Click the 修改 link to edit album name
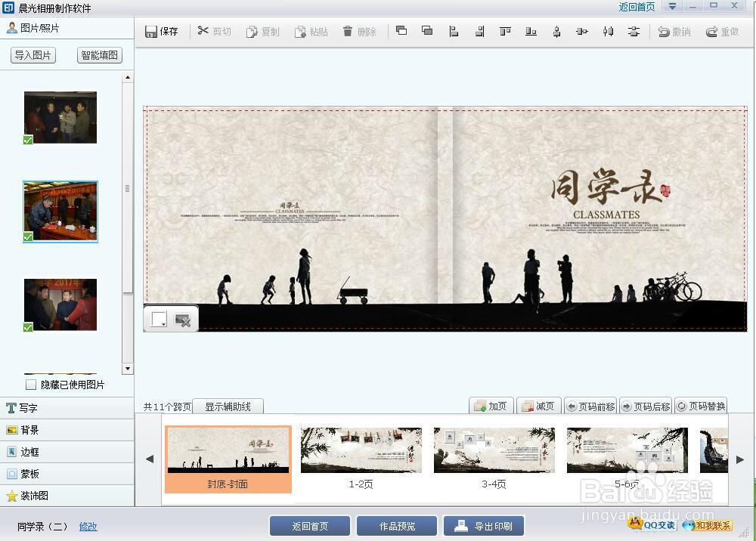756x541 pixels. (88, 526)
